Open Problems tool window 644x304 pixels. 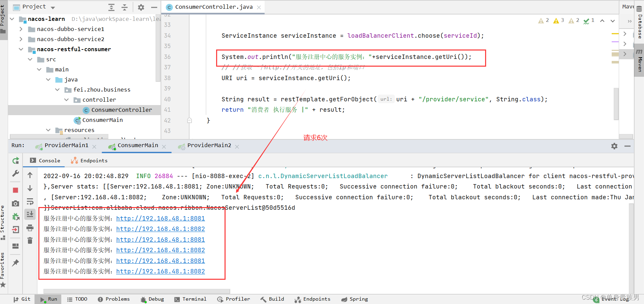tap(114, 299)
